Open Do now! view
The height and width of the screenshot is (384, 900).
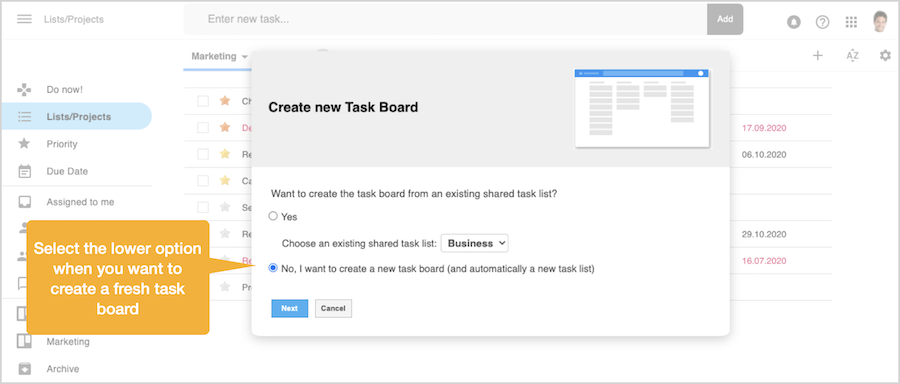coord(64,90)
